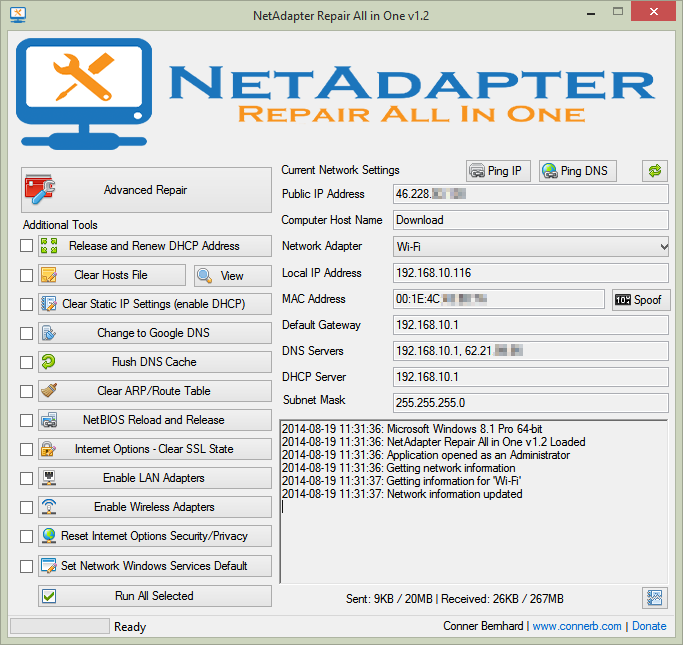Click the app icon in the title bar

17,14
